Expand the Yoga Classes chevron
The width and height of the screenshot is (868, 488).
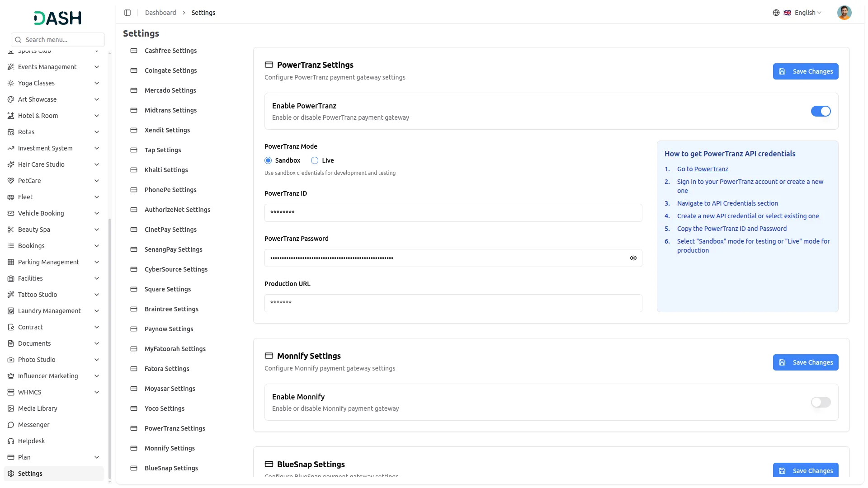97,83
